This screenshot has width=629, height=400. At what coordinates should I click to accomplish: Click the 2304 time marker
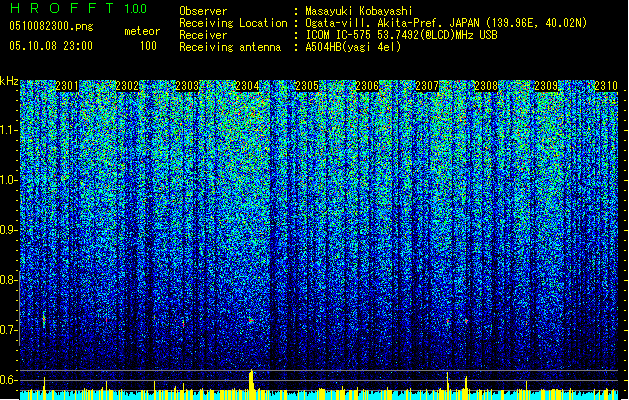tap(247, 86)
